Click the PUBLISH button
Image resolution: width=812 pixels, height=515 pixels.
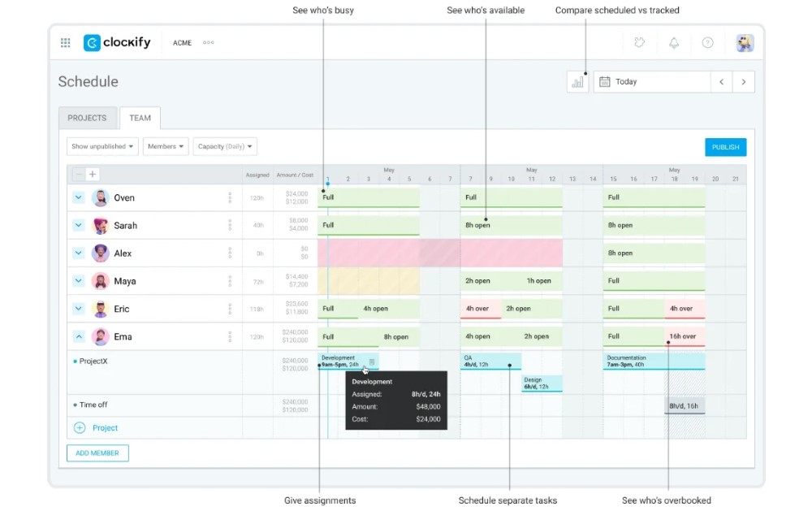click(725, 147)
